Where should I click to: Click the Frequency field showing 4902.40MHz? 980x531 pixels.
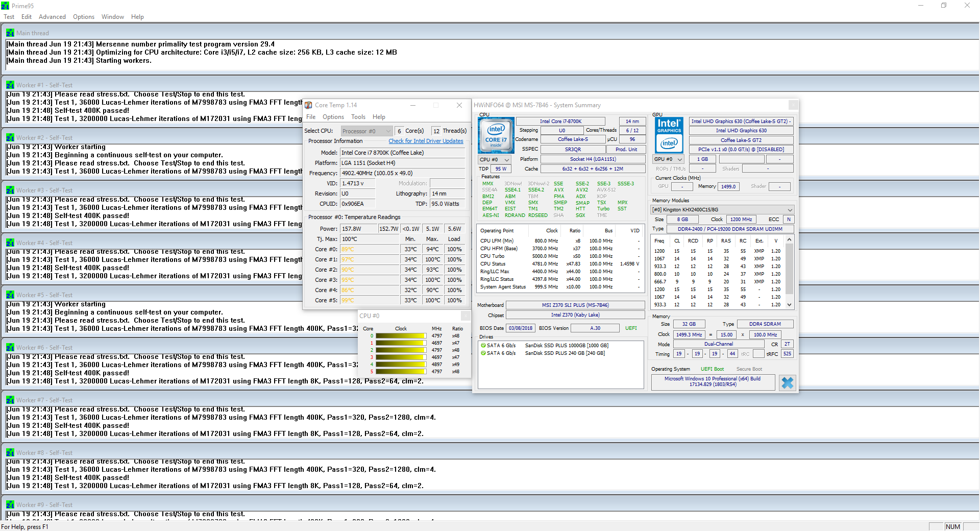403,173
